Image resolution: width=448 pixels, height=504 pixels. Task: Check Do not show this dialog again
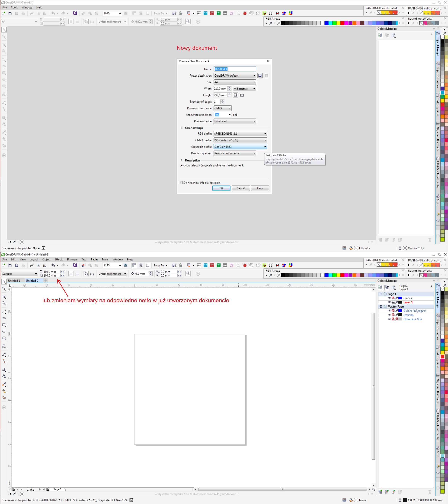tap(181, 183)
